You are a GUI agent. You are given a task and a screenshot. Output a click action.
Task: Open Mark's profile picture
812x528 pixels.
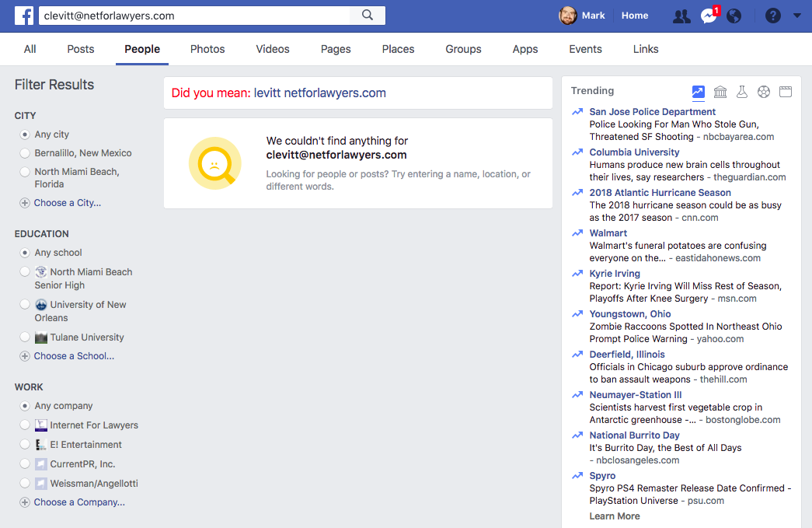[567, 16]
